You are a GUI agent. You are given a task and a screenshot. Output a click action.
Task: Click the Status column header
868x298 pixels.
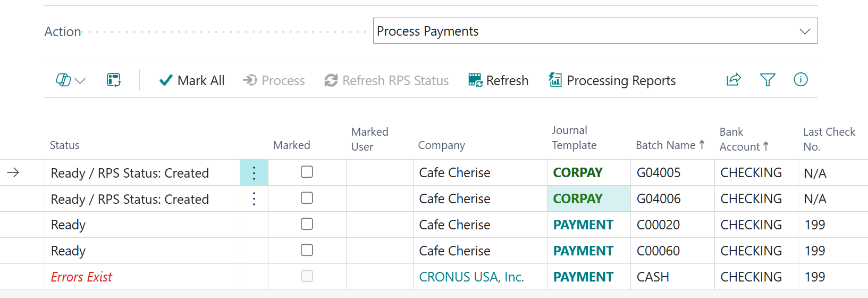pos(65,145)
